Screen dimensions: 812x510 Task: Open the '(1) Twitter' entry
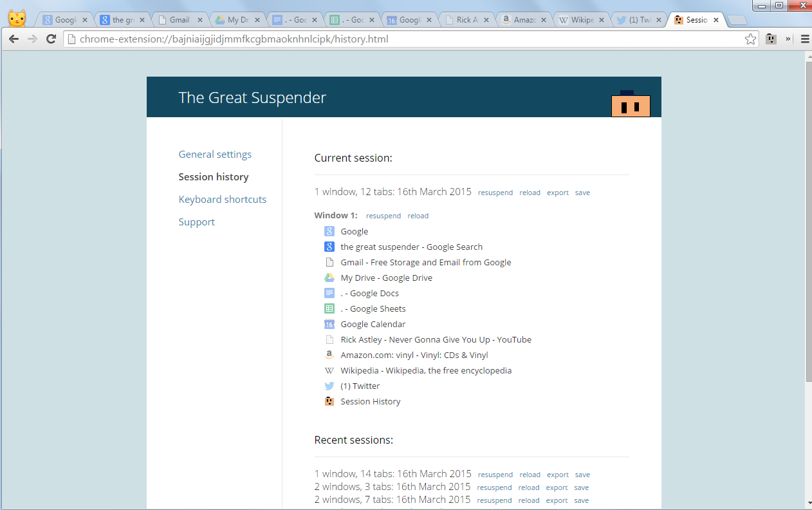[x=360, y=386]
